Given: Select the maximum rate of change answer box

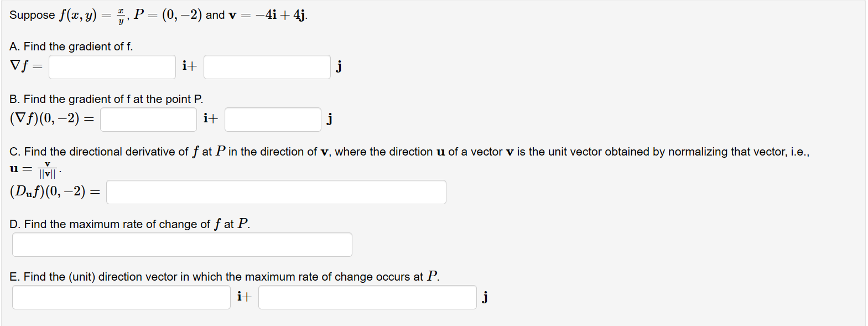Looking at the screenshot, I should point(182,245).
